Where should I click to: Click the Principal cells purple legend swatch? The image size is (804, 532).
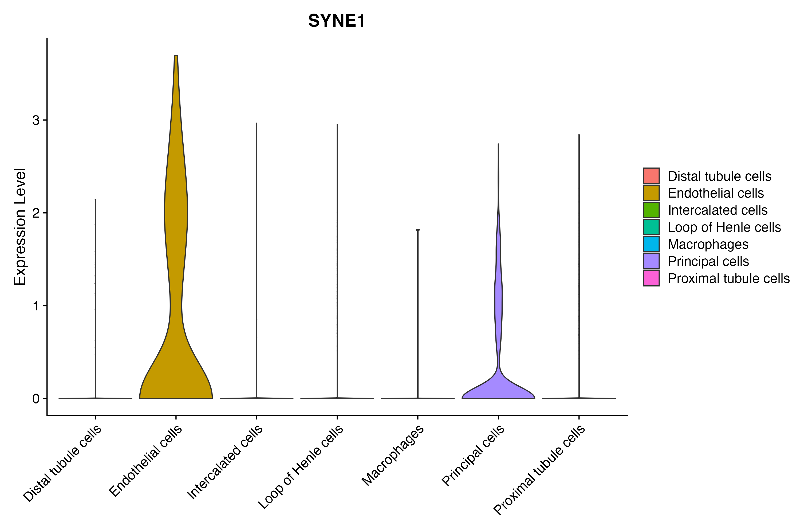click(651, 261)
